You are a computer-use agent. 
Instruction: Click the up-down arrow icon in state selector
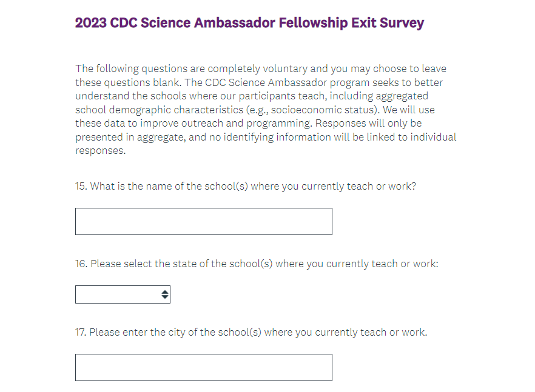tap(165, 294)
